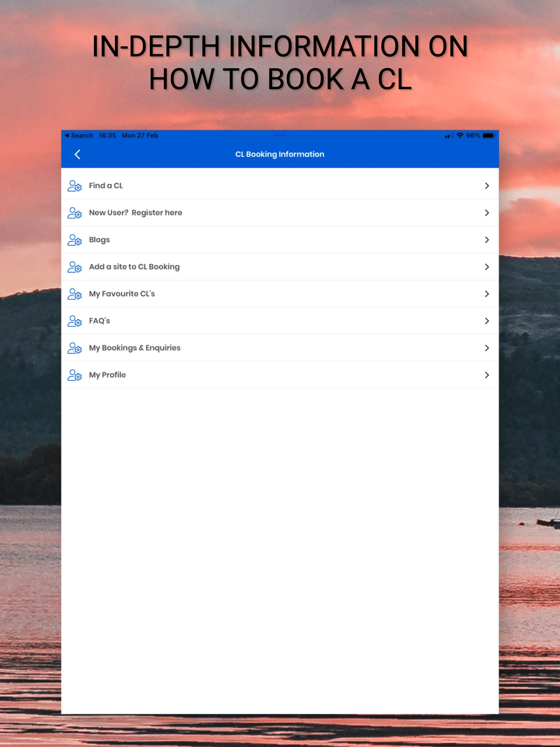Tap the user-gear icon beside Blogs
This screenshot has height=747, width=560.
tap(75, 240)
